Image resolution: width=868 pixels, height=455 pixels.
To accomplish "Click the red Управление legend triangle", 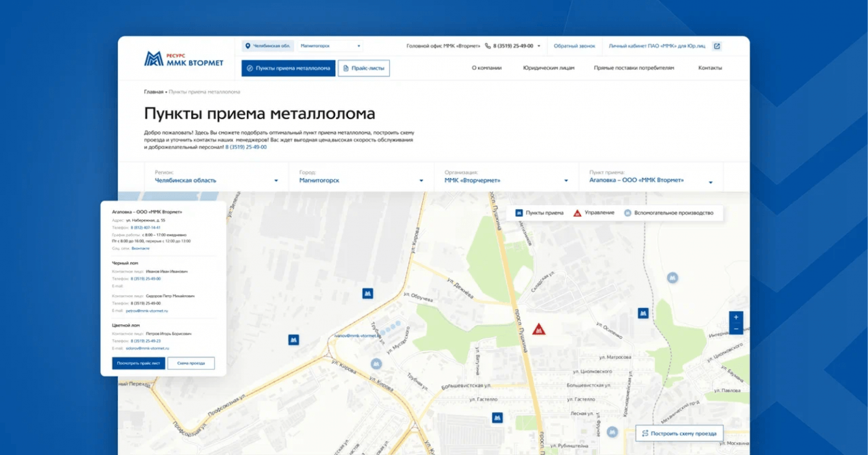I will (577, 213).
